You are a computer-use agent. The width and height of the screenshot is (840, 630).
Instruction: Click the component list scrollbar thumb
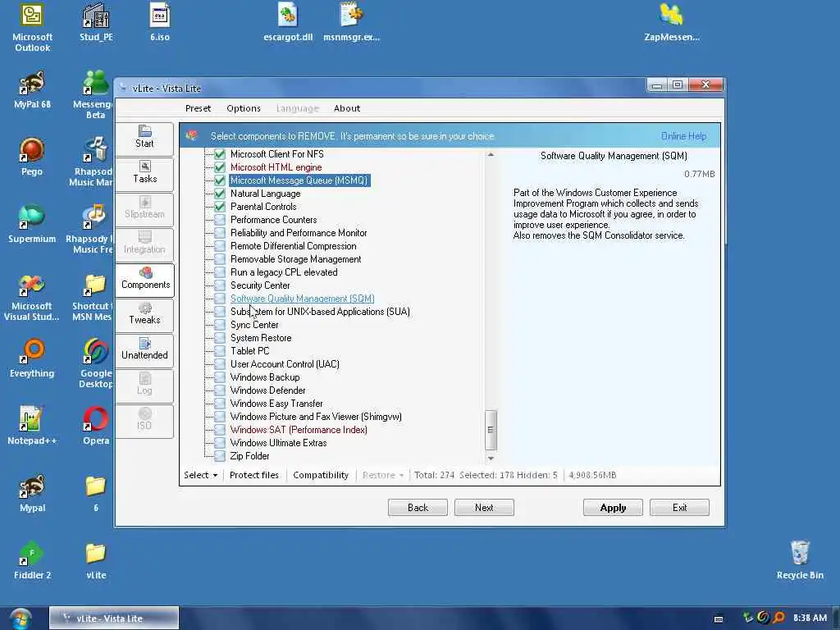click(x=491, y=430)
